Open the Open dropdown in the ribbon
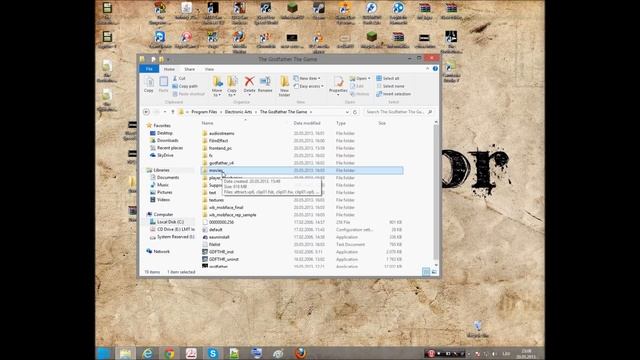The image size is (640, 360). pyautogui.click(x=360, y=78)
